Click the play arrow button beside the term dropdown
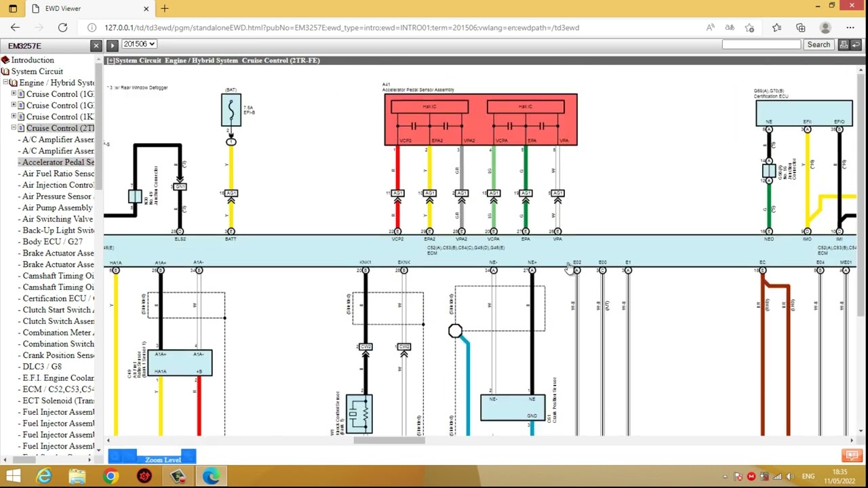The width and height of the screenshot is (868, 488). click(112, 45)
